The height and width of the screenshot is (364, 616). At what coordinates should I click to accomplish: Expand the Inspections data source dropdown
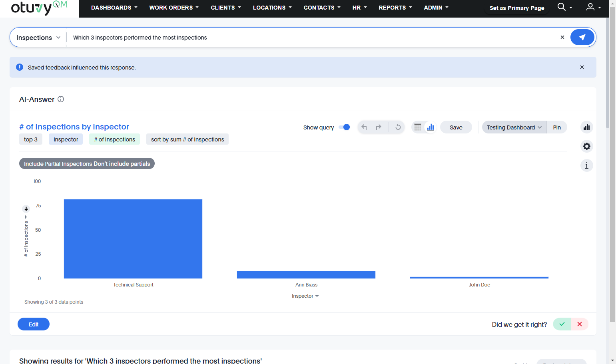point(38,38)
